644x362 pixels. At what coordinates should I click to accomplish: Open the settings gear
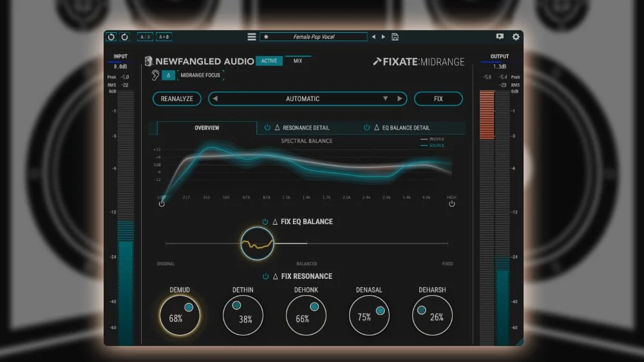coord(516,37)
